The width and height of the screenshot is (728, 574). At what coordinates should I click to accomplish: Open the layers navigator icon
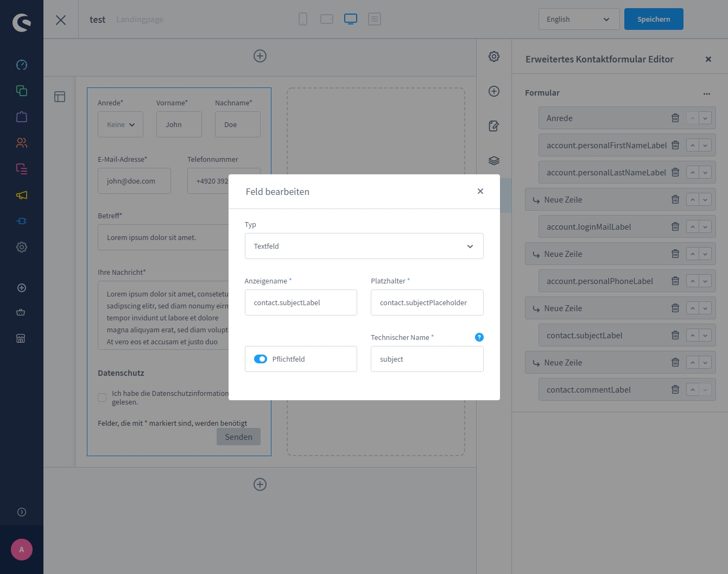click(x=493, y=161)
